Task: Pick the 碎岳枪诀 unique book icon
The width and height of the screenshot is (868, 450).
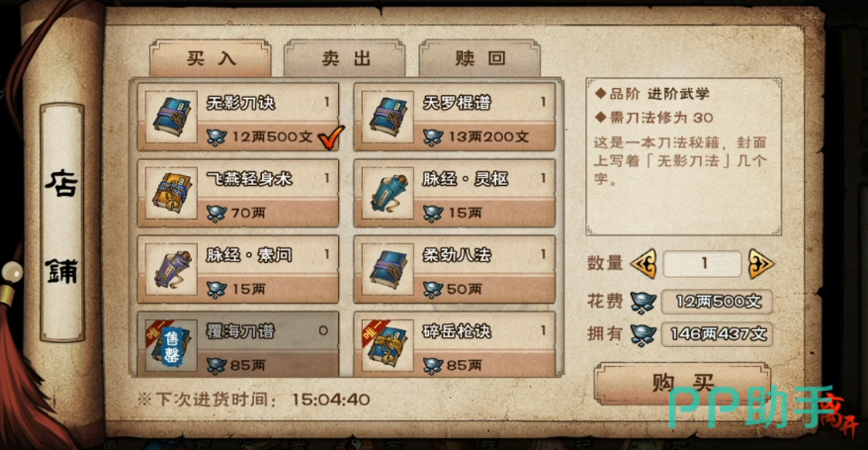Action: coord(389,346)
